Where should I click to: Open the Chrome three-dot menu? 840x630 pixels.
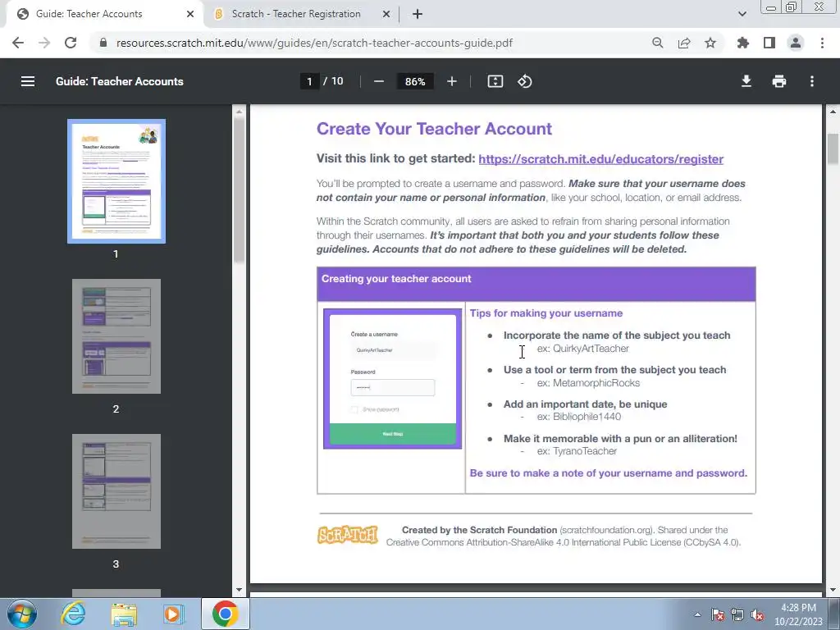(822, 43)
